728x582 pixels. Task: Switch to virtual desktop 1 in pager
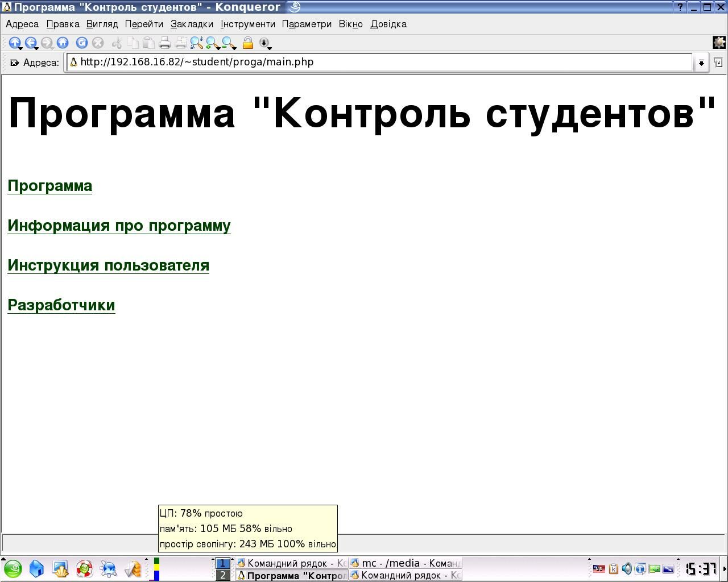(223, 563)
